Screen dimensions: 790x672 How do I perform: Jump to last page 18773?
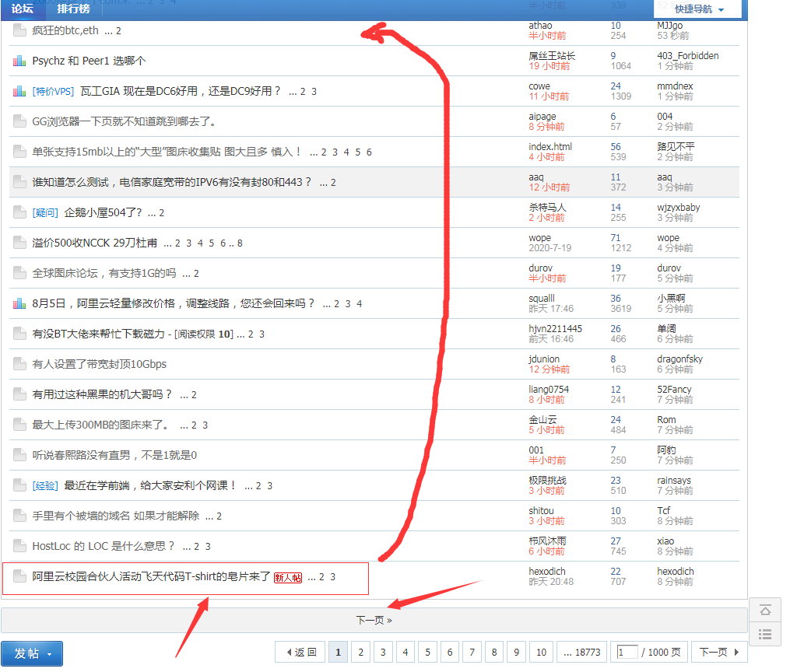pyautogui.click(x=582, y=653)
